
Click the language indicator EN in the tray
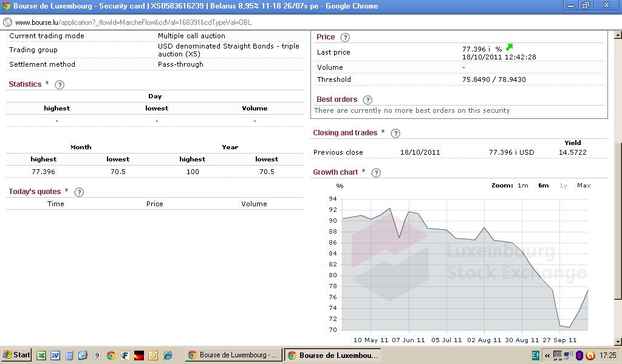[x=536, y=356]
